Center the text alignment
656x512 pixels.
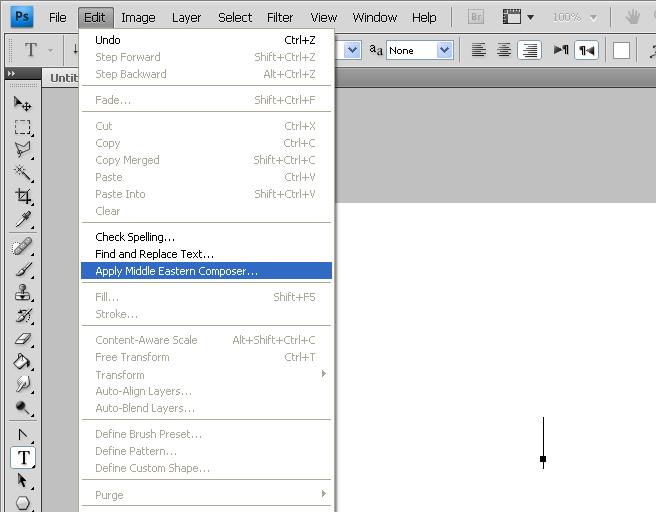pyautogui.click(x=504, y=50)
